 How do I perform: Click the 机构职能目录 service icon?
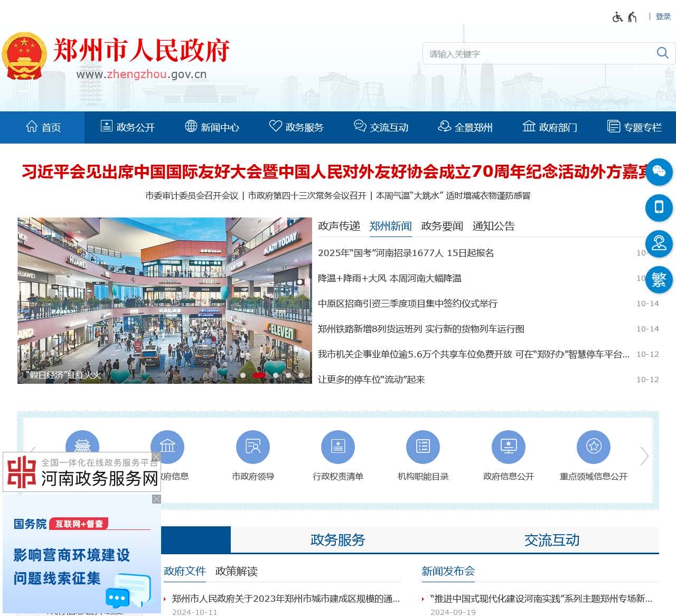(x=422, y=446)
